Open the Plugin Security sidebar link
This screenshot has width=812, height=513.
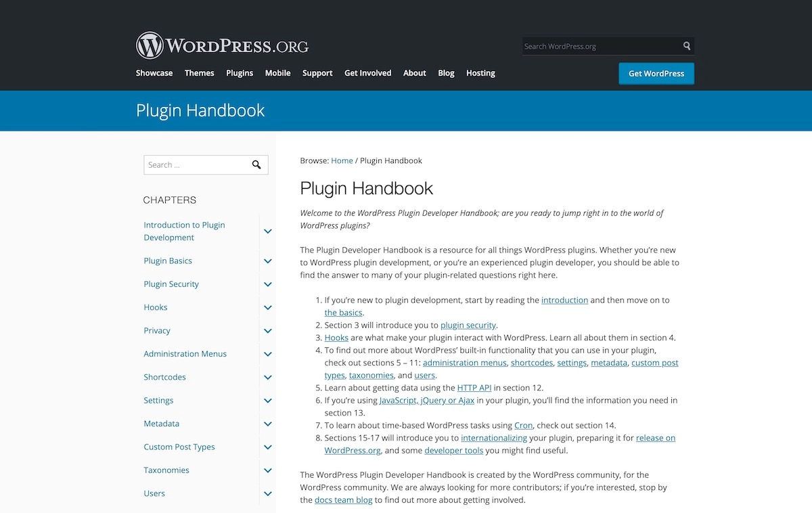tap(171, 284)
